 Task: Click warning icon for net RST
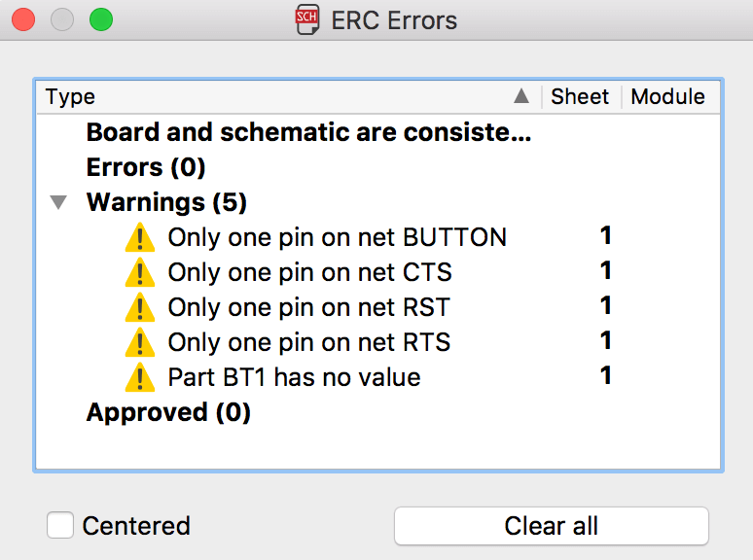pyautogui.click(x=140, y=307)
